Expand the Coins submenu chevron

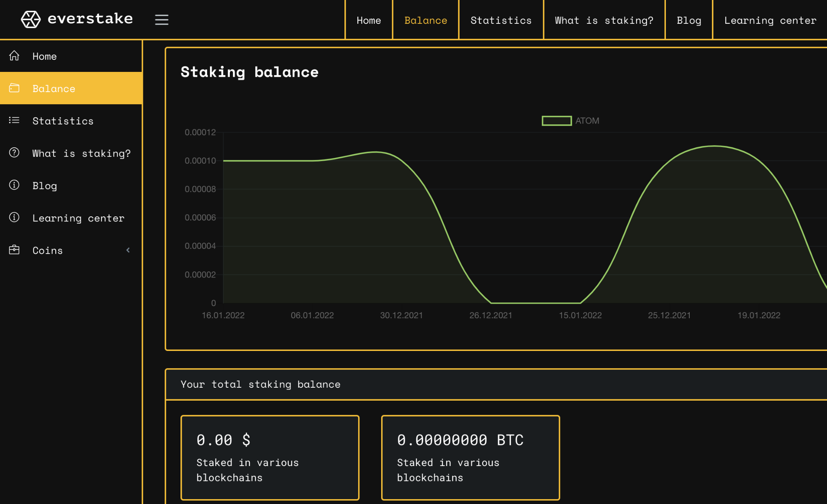(x=128, y=250)
